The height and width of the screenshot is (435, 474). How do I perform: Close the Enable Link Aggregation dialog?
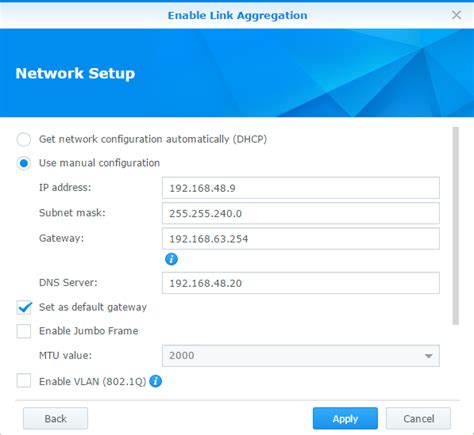tap(456, 15)
